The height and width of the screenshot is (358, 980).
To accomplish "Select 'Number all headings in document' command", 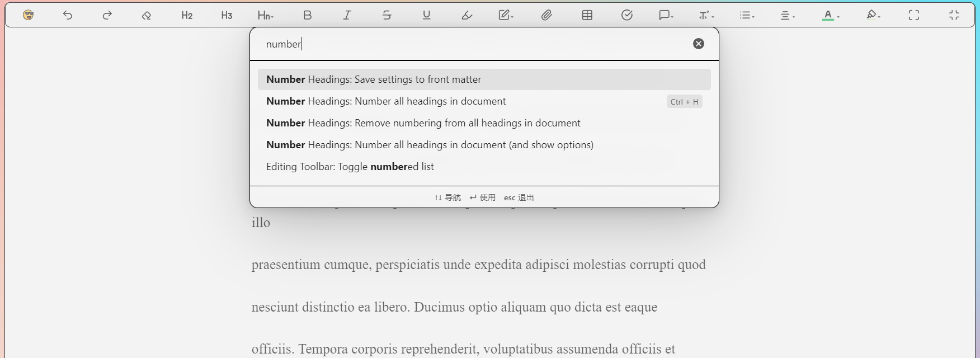I will tap(386, 101).
